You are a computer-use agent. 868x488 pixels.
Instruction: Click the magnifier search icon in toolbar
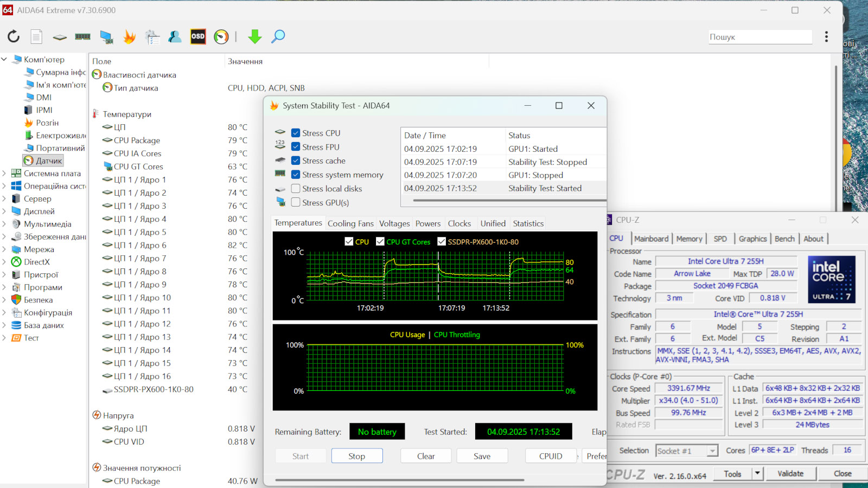click(x=278, y=36)
